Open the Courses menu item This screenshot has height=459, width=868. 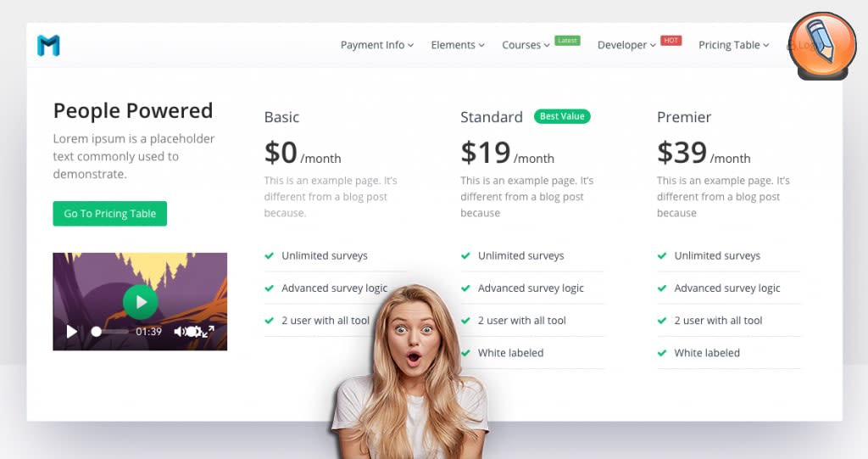526,45
